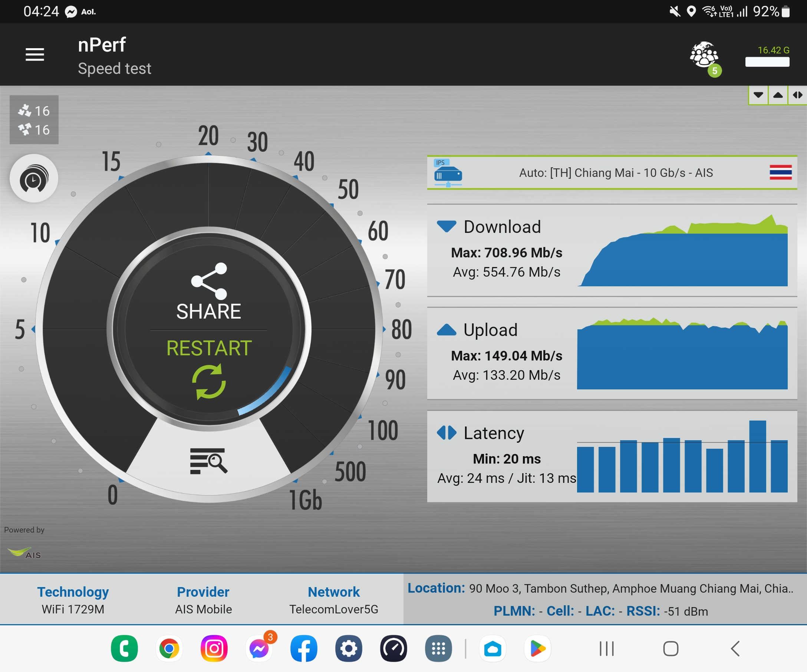Click Avg 133.20 Mb/s upload value

click(x=507, y=375)
